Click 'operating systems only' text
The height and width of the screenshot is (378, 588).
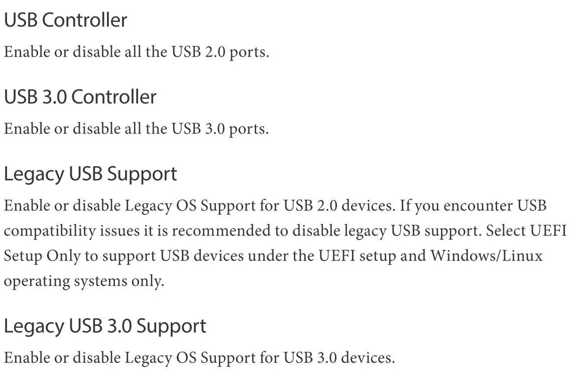(84, 281)
